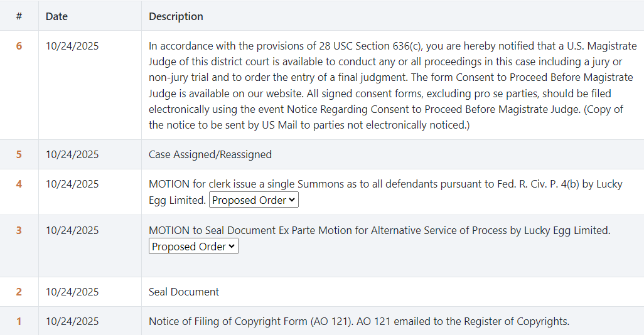
Task: Expand Proposed Order dropdown in Summons motion row
Action: (254, 200)
